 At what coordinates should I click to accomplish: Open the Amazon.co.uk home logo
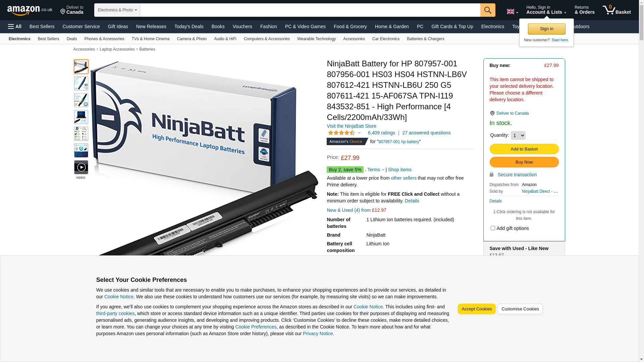tap(30, 10)
